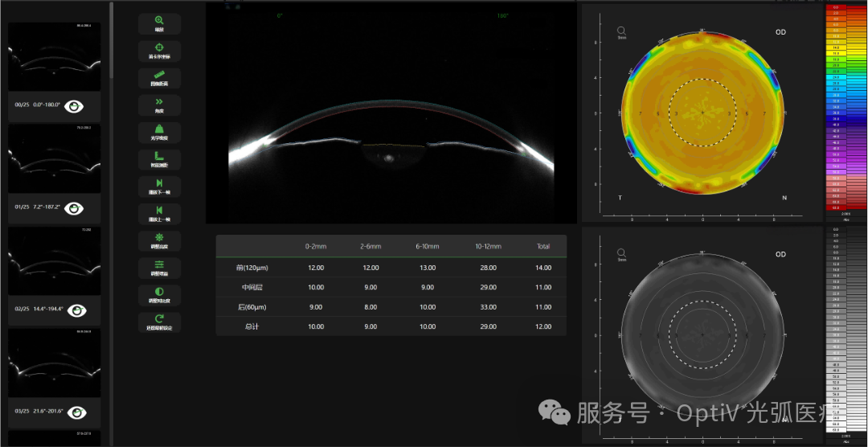
Task: Toggle eye icon for scan 01/25
Action: pyautogui.click(x=76, y=208)
